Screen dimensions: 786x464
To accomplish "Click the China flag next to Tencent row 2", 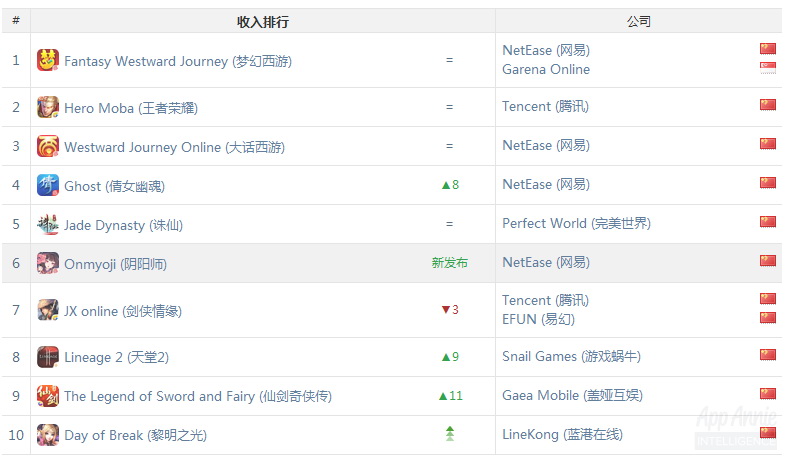I will coord(767,105).
